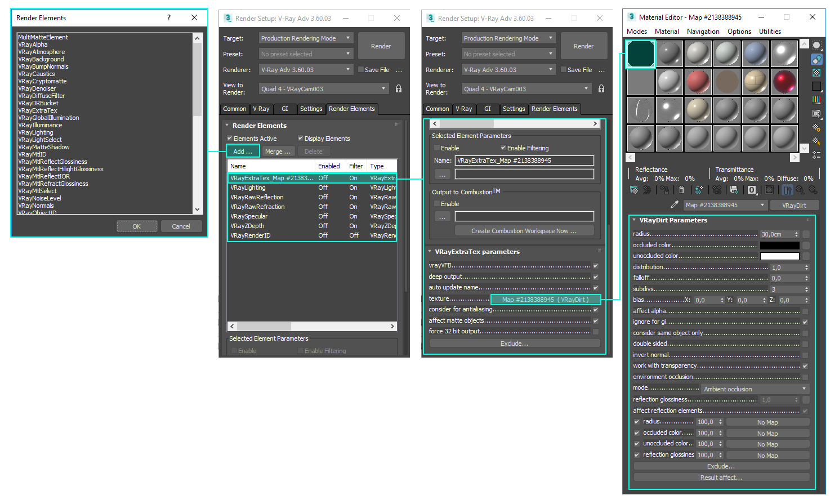Open Target dropdown in middle Render Setup
The width and height of the screenshot is (839, 504).
pyautogui.click(x=306, y=38)
